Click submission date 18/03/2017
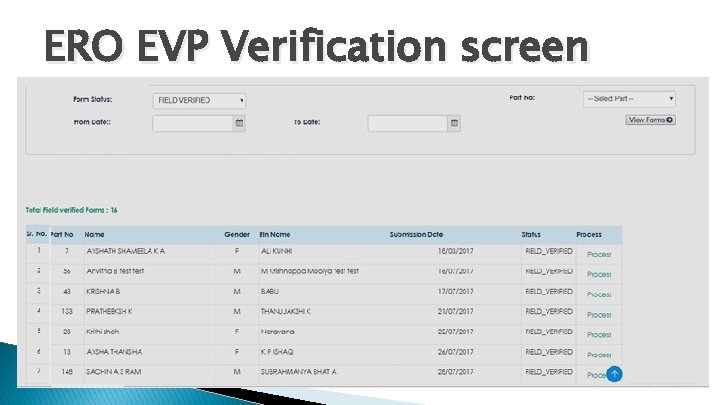 (455, 251)
